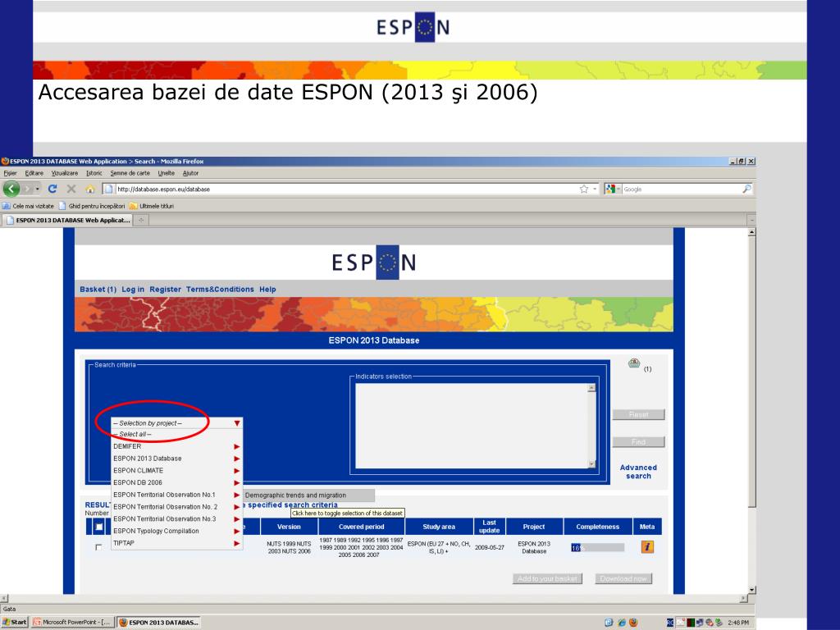Stop loading with the X toolbar icon
Viewport: 840px width, 630px height.
[x=71, y=189]
